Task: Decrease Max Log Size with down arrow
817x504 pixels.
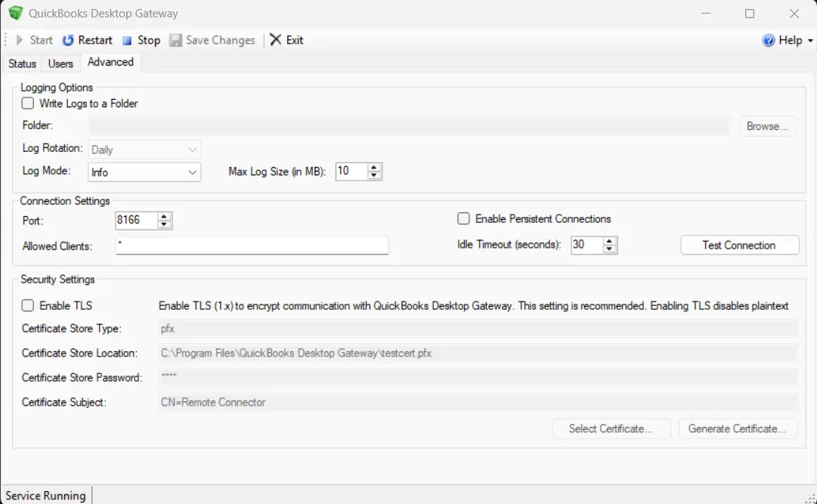Action: [373, 175]
